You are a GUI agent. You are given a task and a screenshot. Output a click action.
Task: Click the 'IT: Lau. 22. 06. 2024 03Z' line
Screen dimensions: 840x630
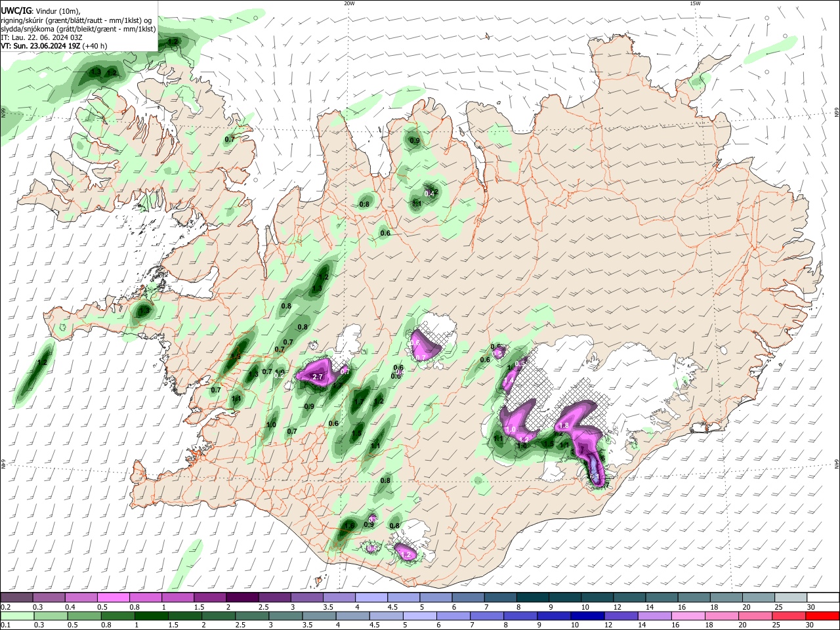tap(41, 37)
